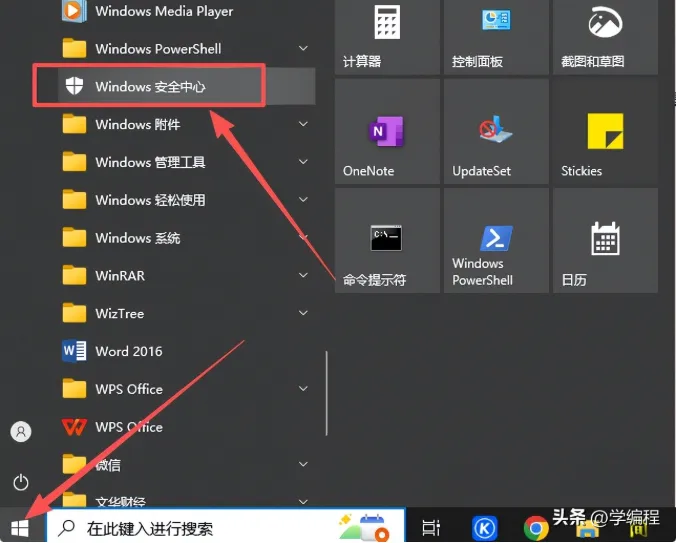Click the Windows 系统 label text

138,238
